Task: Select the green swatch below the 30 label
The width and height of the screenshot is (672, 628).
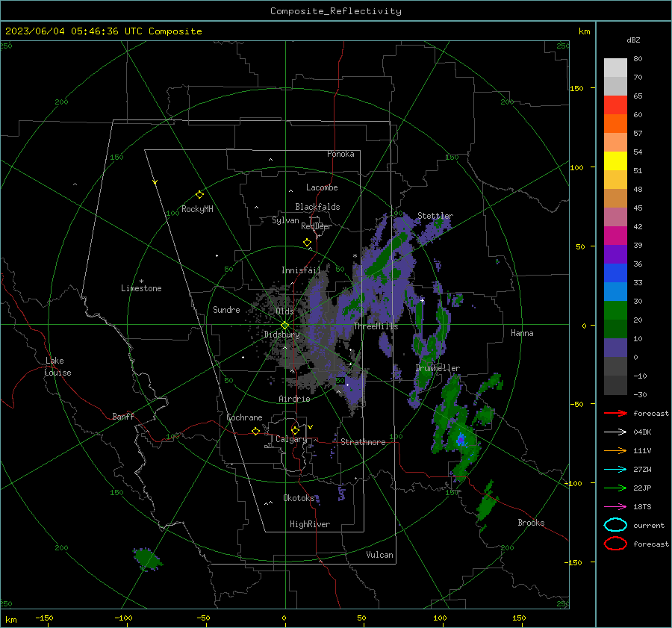Action: pos(615,311)
